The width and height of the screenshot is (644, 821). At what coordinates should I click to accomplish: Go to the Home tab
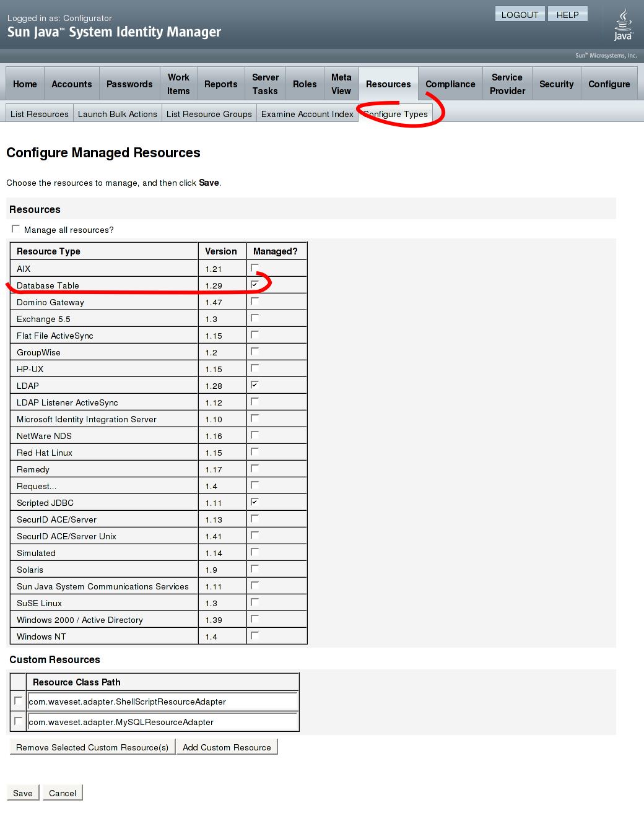25,84
